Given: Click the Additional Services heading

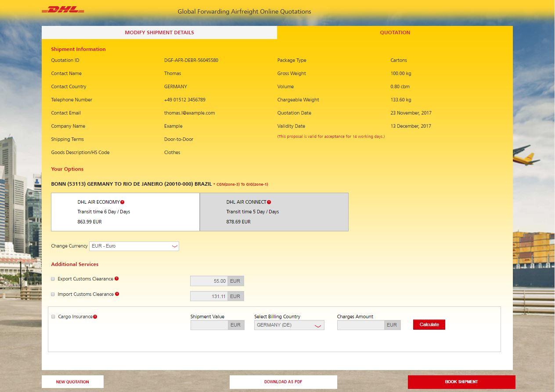Looking at the screenshot, I should click(x=75, y=264).
